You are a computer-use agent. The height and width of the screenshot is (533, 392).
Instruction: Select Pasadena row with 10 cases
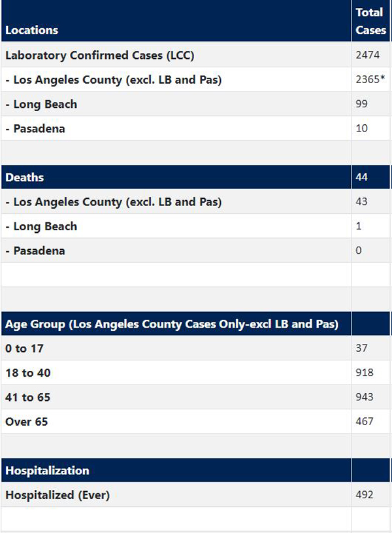pyautogui.click(x=196, y=128)
